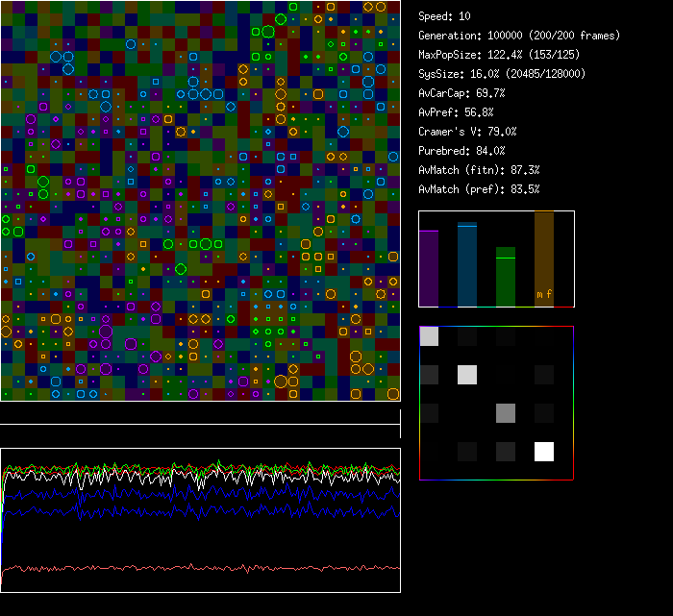Click the purple bar in the bar chart
Viewport: 673px width, 616px height.
point(429,268)
